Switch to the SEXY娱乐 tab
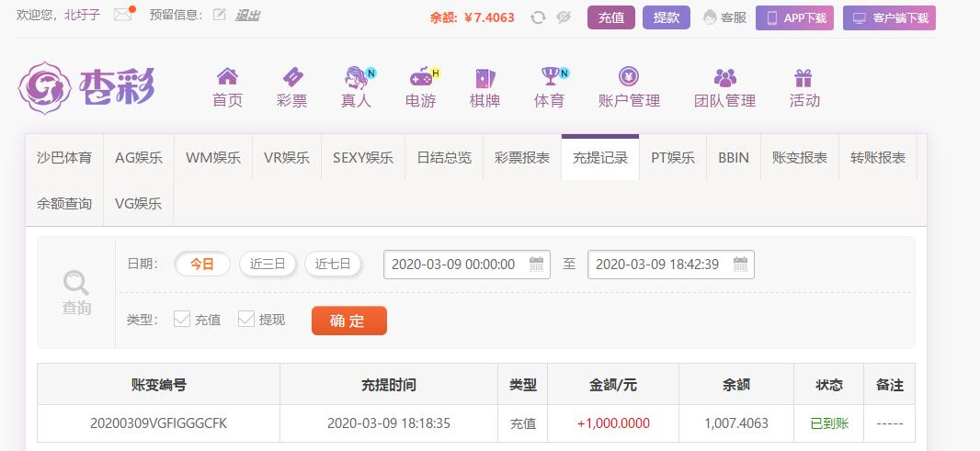This screenshot has width=980, height=451. (x=363, y=157)
